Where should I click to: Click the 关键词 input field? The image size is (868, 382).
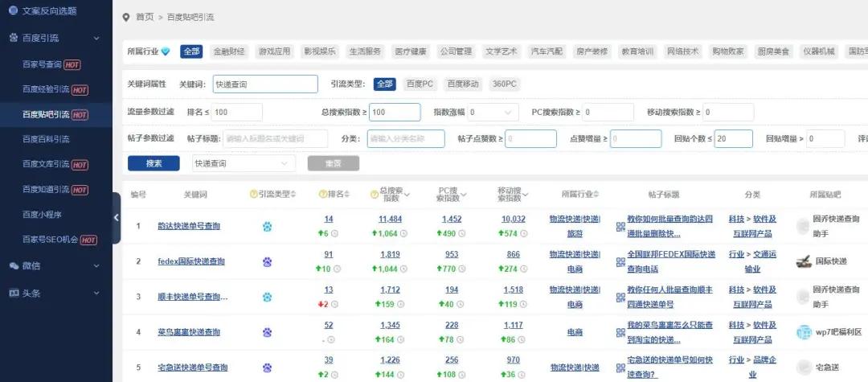pos(265,84)
